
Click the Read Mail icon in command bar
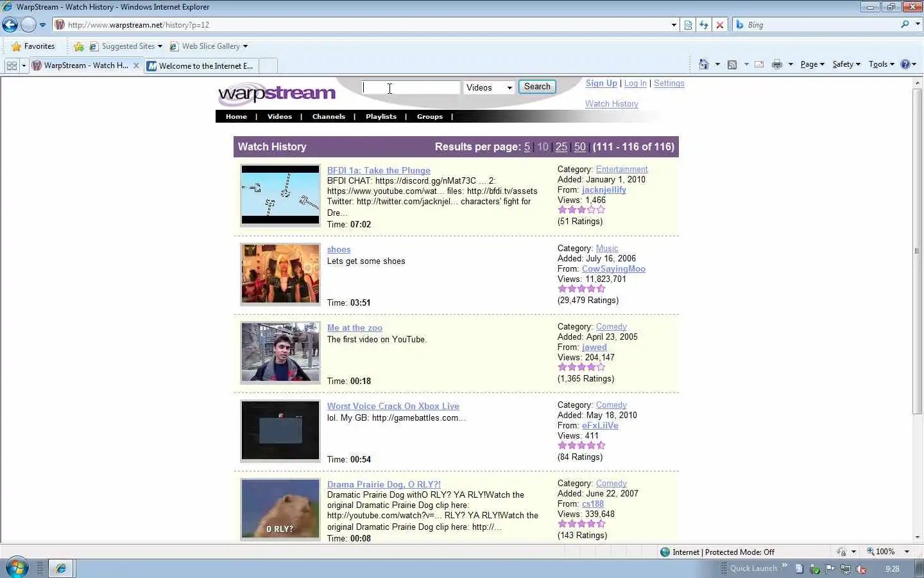click(759, 64)
